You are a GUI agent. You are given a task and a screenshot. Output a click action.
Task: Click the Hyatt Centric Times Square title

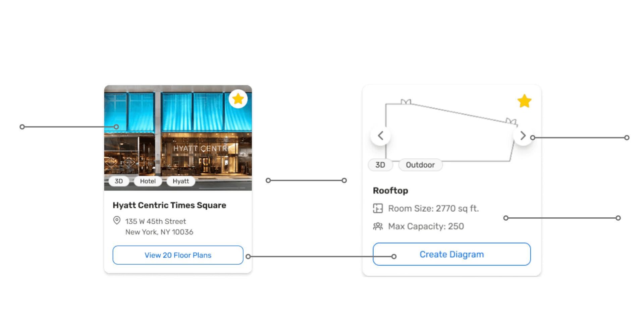pyautogui.click(x=169, y=205)
